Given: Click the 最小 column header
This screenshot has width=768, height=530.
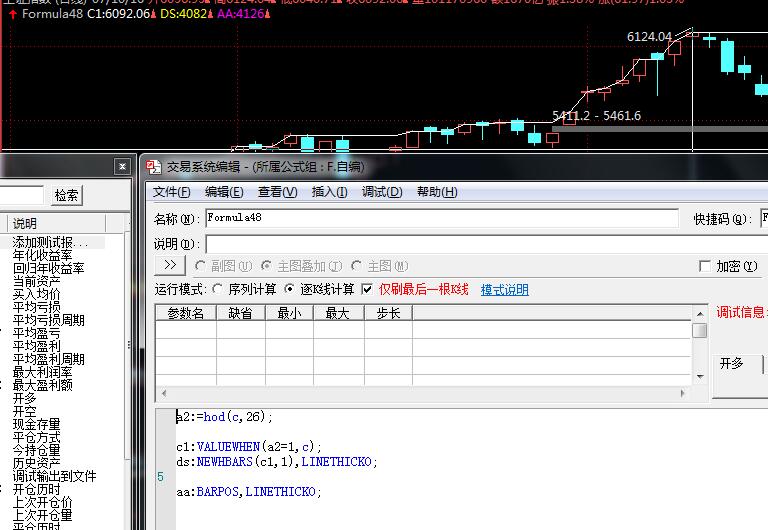Looking at the screenshot, I should click(289, 313).
